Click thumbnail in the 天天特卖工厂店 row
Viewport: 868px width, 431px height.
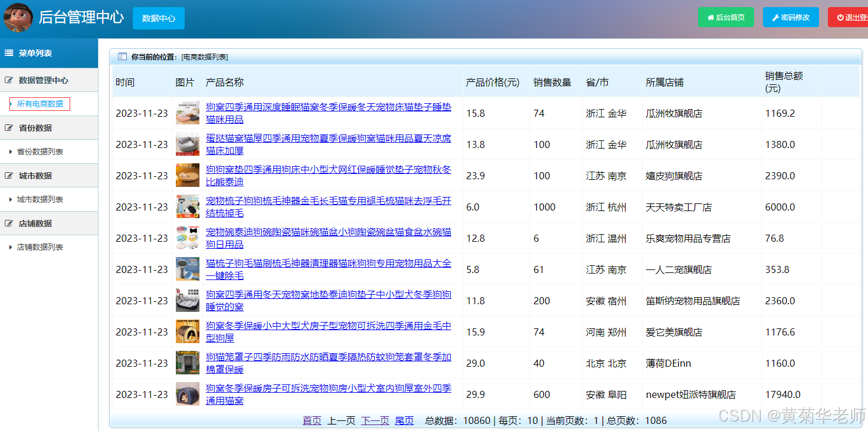click(x=188, y=207)
